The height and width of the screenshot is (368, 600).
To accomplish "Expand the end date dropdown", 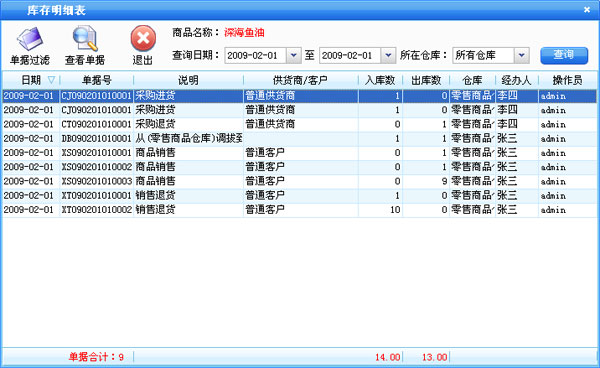I will (388, 55).
